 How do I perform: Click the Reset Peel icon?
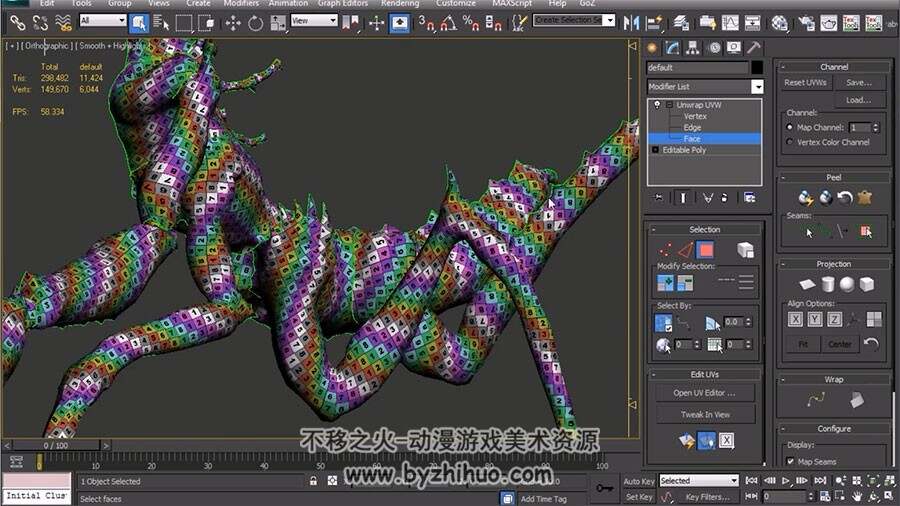click(x=844, y=198)
